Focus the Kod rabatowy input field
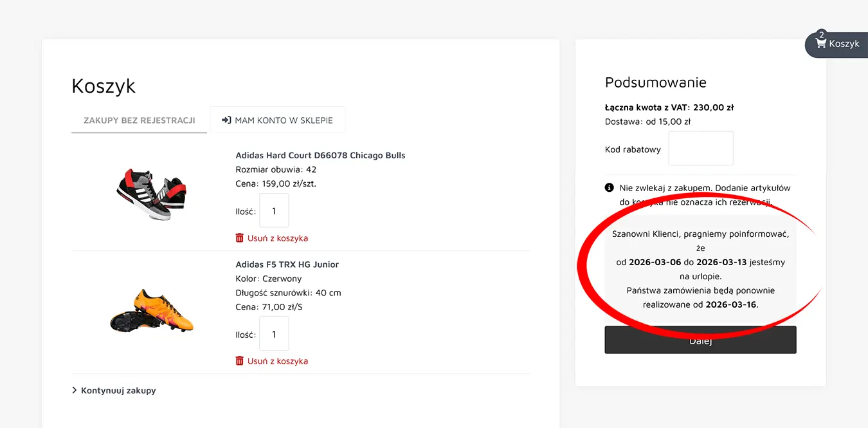The height and width of the screenshot is (428, 868). 700,149
